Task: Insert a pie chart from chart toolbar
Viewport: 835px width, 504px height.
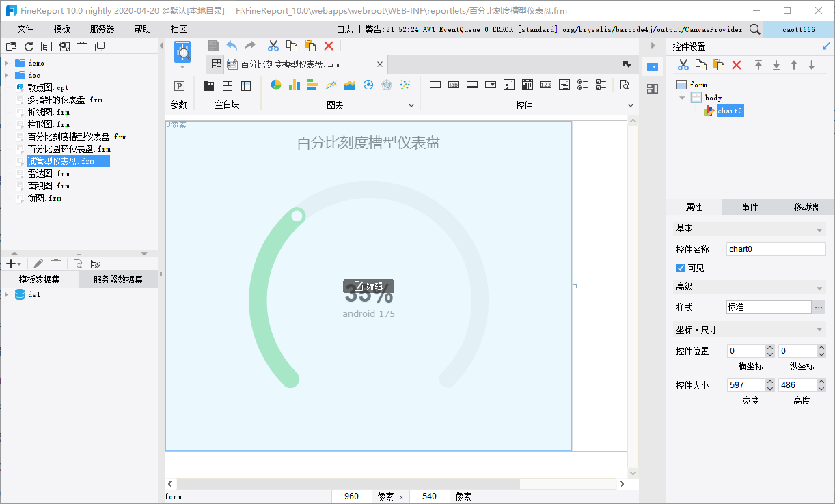Action: [x=276, y=85]
